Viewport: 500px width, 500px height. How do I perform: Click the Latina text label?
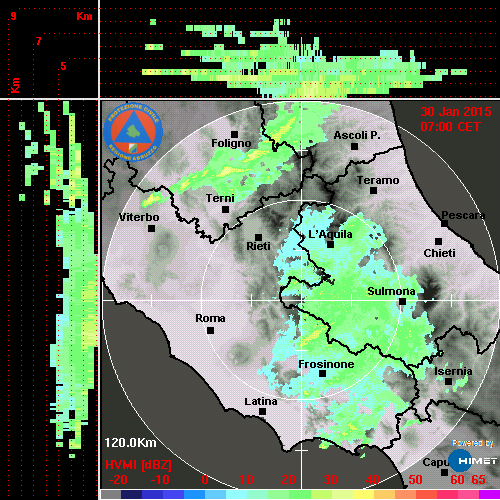click(x=261, y=401)
